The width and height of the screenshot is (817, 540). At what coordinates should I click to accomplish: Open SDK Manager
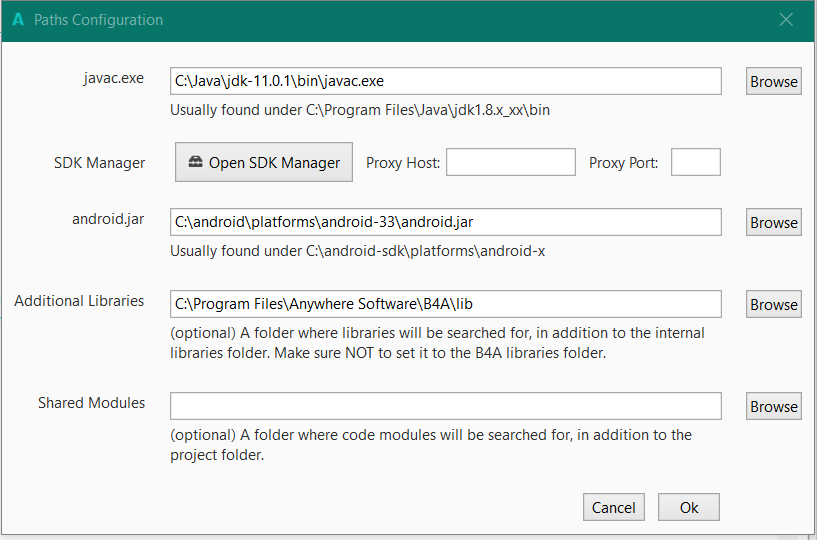coord(264,162)
